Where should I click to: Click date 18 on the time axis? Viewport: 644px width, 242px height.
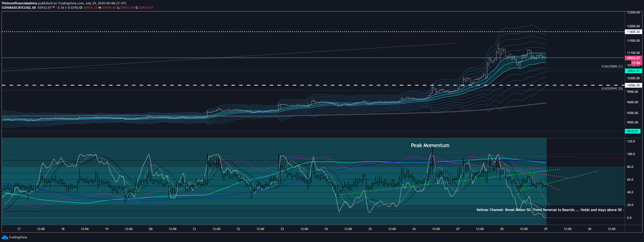coord(63,229)
